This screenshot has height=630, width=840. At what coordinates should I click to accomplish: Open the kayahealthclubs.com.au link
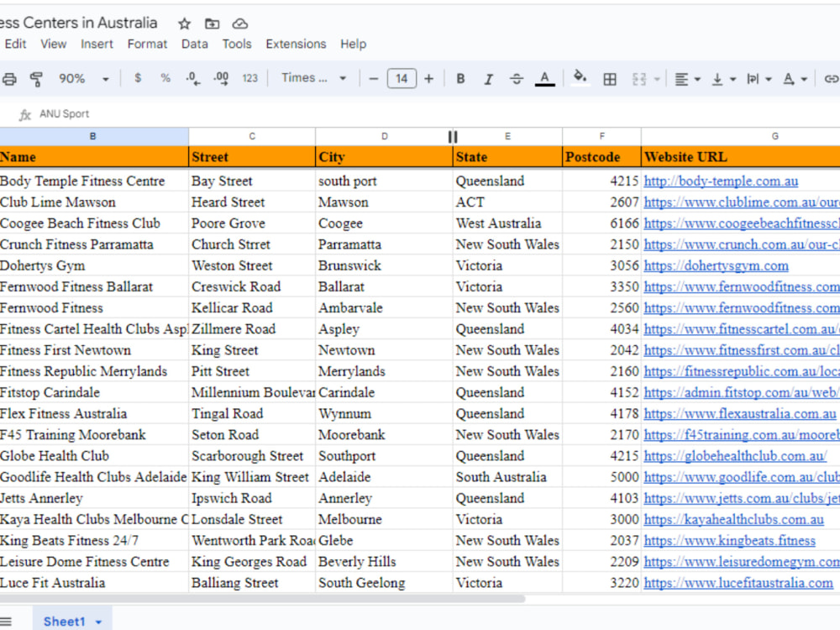point(733,520)
